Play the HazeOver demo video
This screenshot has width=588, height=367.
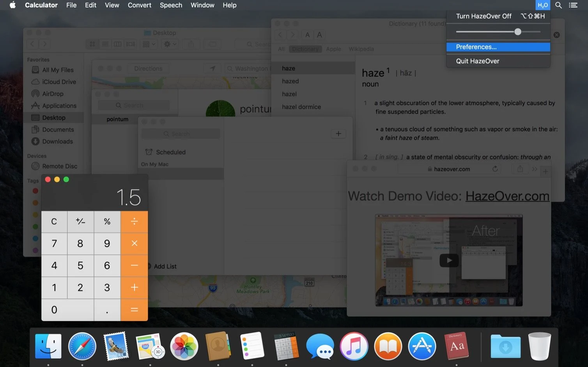(x=449, y=260)
